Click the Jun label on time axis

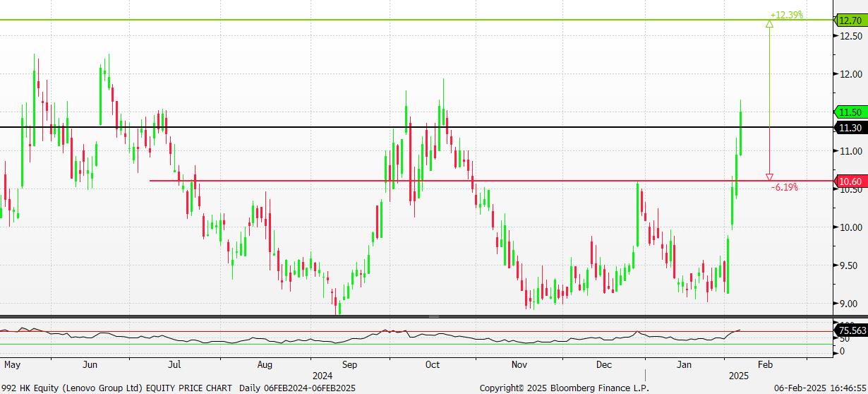tap(90, 365)
